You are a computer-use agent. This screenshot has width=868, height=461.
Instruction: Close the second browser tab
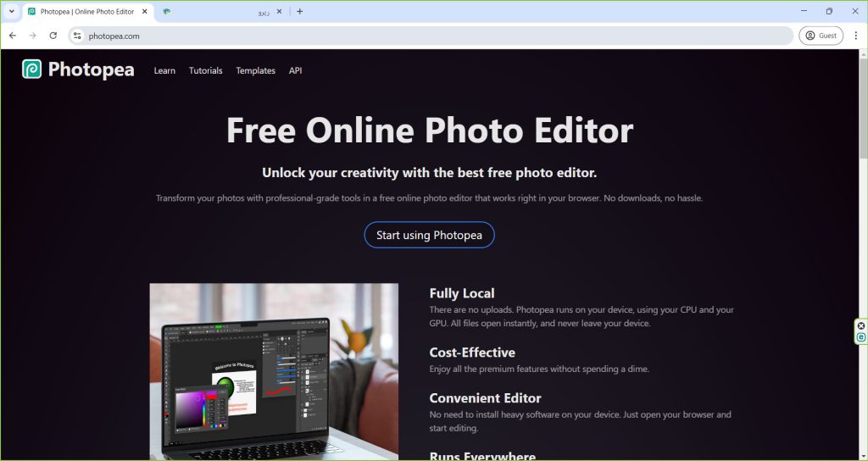point(279,11)
